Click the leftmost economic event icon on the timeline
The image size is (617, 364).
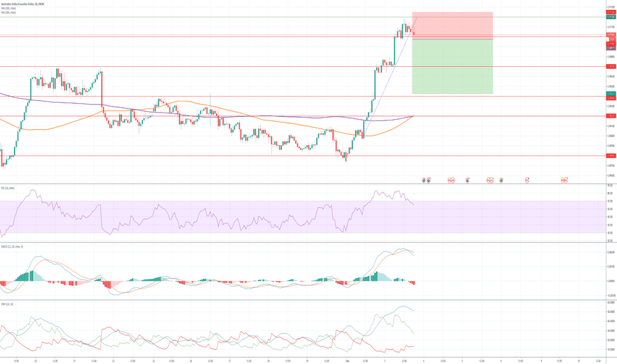[x=424, y=179]
